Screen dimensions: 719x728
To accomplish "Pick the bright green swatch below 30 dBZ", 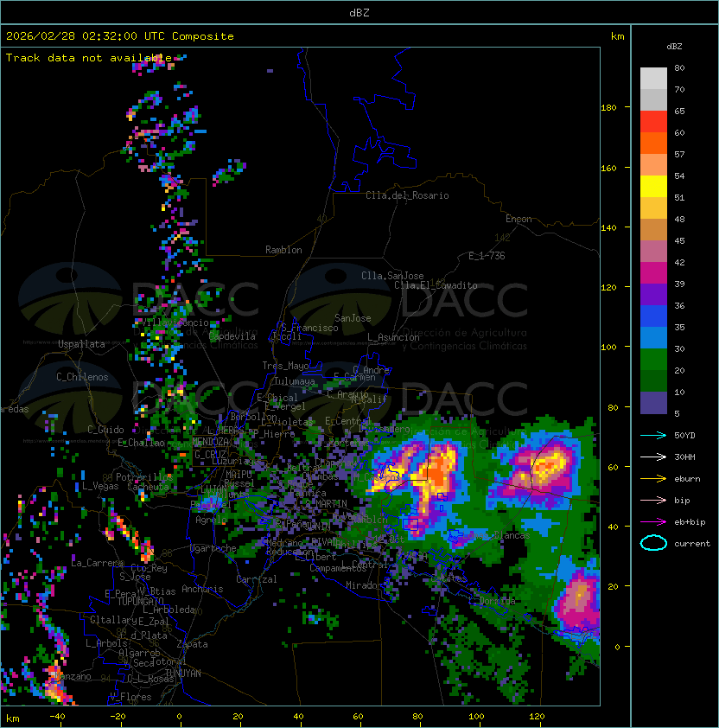I will coord(653,360).
